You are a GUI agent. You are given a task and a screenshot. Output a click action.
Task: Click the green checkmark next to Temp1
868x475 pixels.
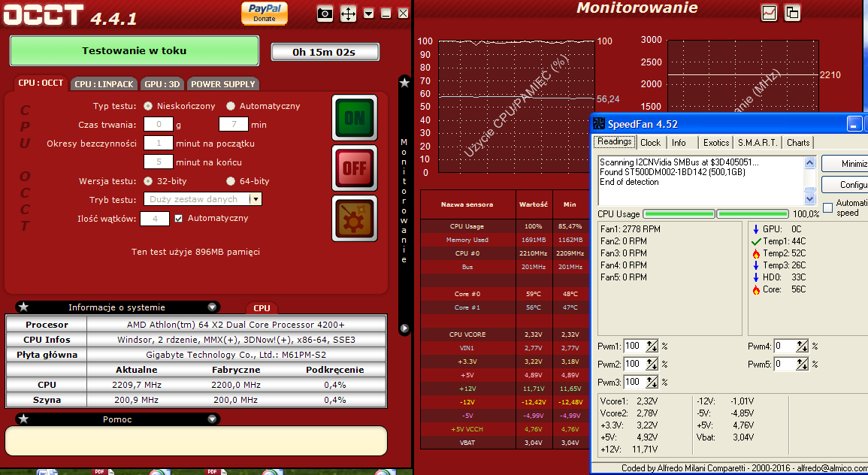pos(756,241)
